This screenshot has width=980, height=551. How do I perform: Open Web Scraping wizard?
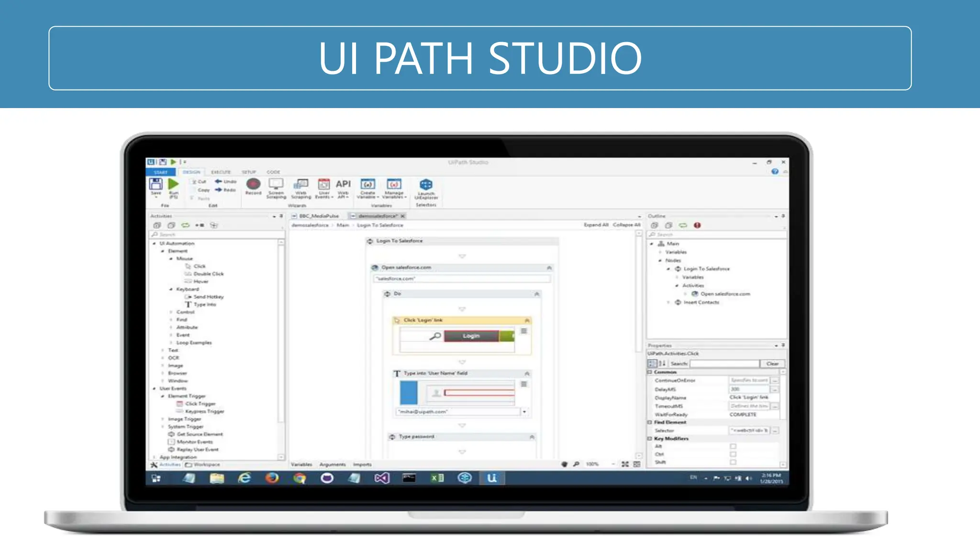click(301, 185)
